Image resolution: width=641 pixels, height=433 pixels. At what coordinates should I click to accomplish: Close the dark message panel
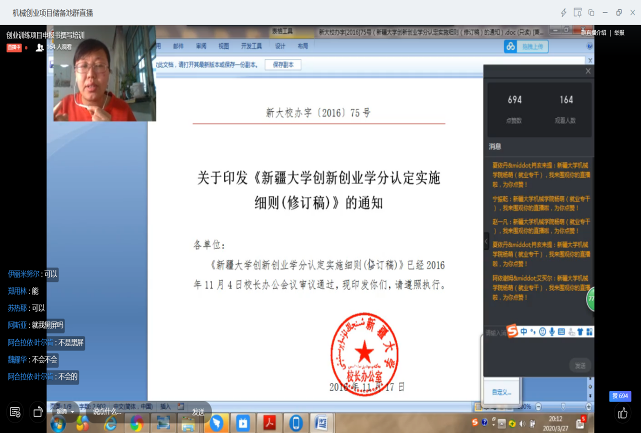(588, 71)
